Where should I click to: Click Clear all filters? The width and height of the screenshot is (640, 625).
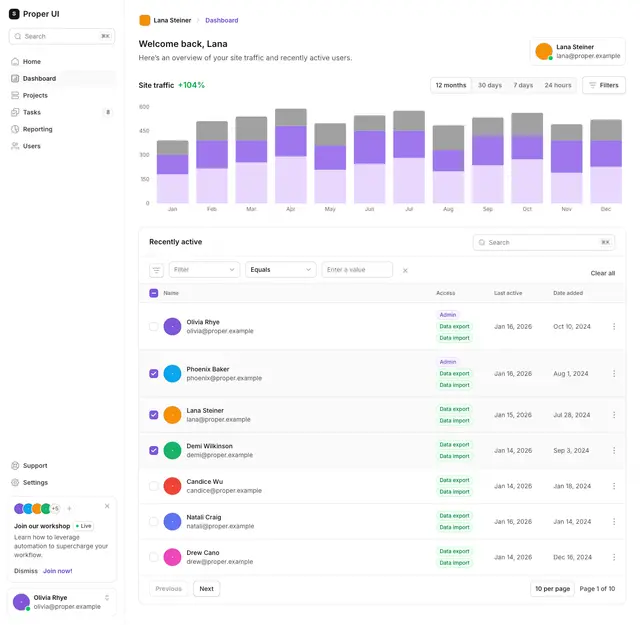(x=602, y=274)
